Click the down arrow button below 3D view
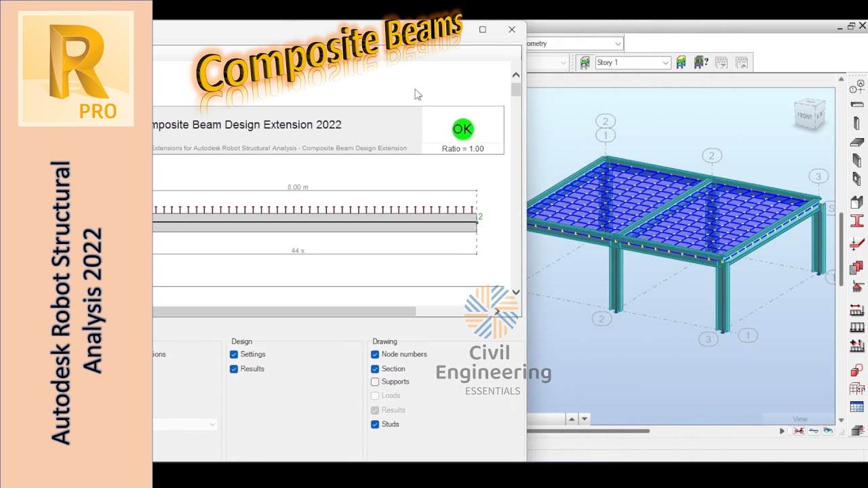 (x=585, y=420)
